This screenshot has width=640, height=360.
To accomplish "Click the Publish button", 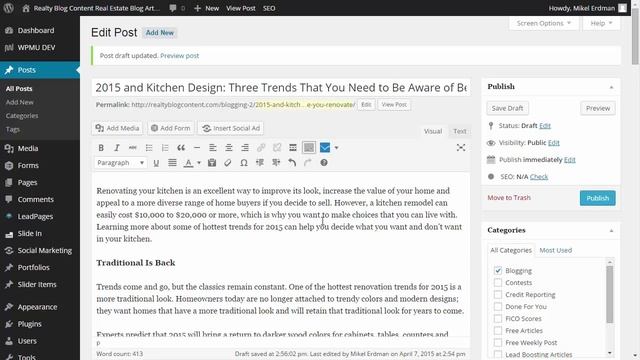I will (x=598, y=198).
